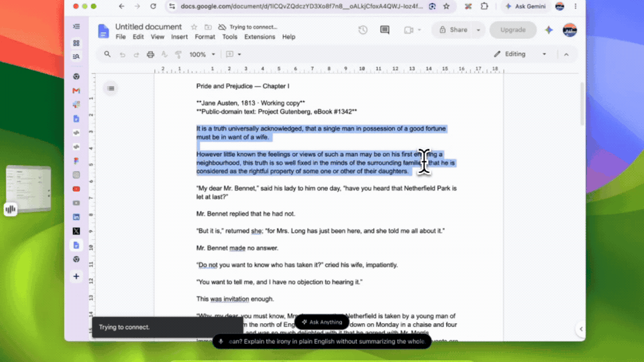Open the Editing mode dropdown
Viewport: 644px width, 362px height.
tap(521, 54)
